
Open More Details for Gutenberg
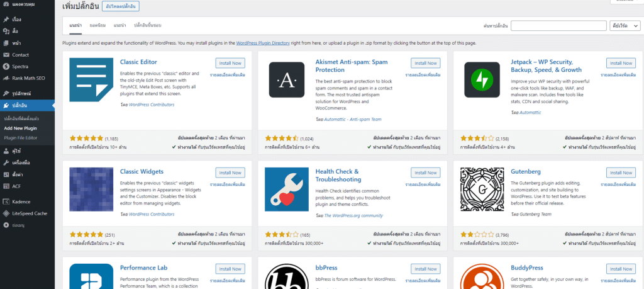pos(619,184)
